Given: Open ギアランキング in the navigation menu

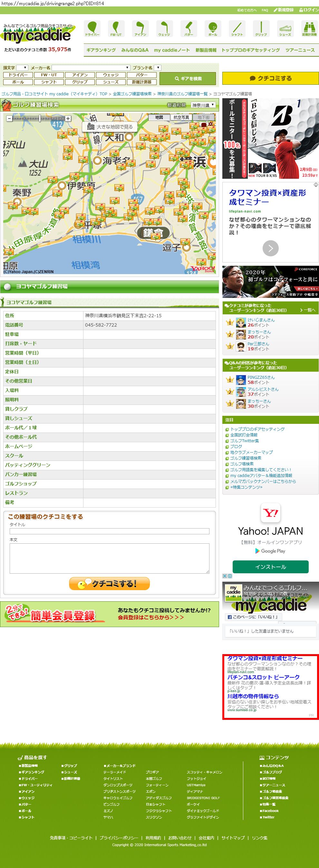Looking at the screenshot, I should point(101,50).
